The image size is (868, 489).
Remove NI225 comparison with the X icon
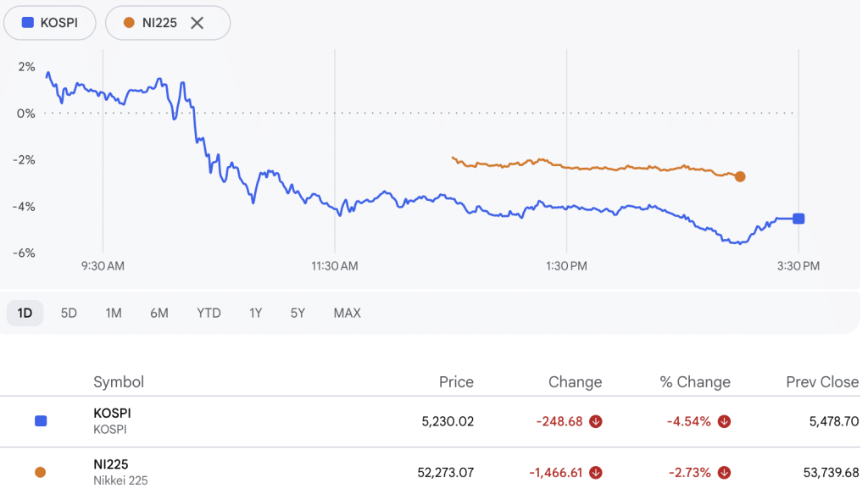tap(197, 23)
